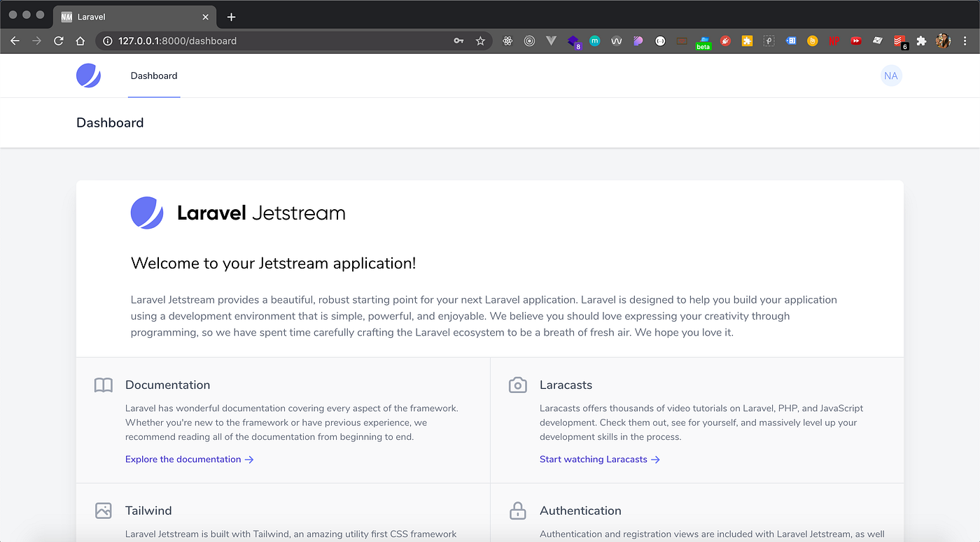This screenshot has width=980, height=542.
Task: Click the camera icon beside Laracasts
Action: tap(518, 385)
